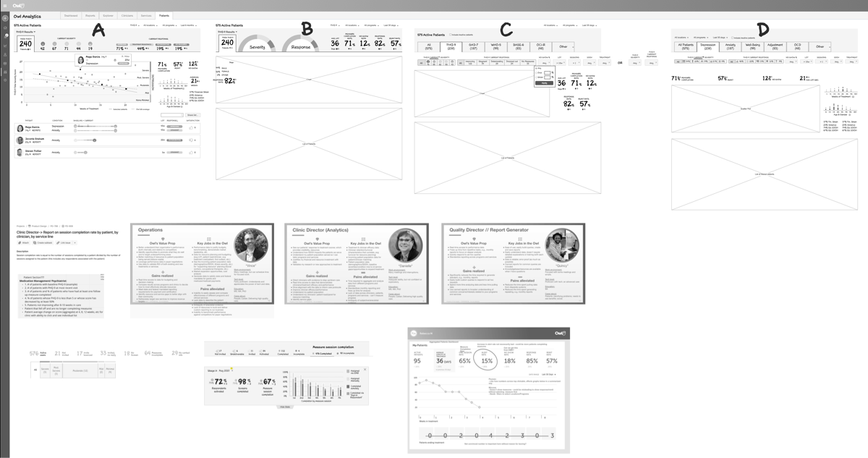868x458 pixels.
Task: Select the Any radio option in the popup
Action: tap(536, 68)
